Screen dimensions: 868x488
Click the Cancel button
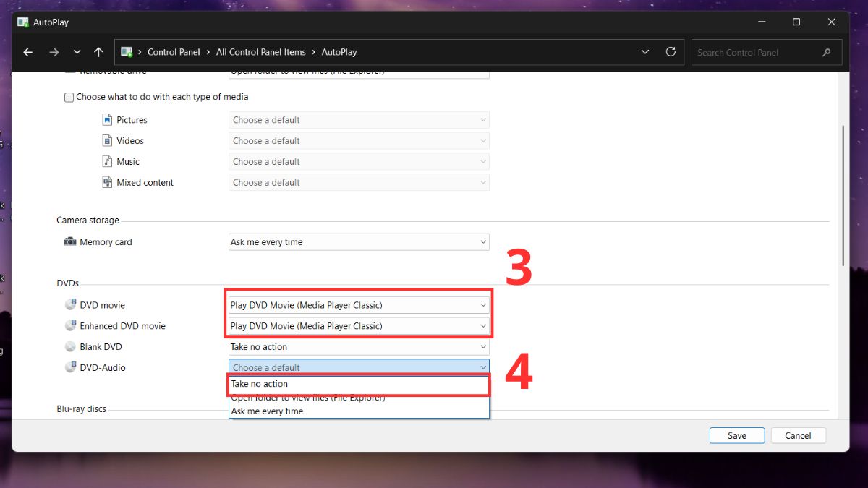point(798,435)
